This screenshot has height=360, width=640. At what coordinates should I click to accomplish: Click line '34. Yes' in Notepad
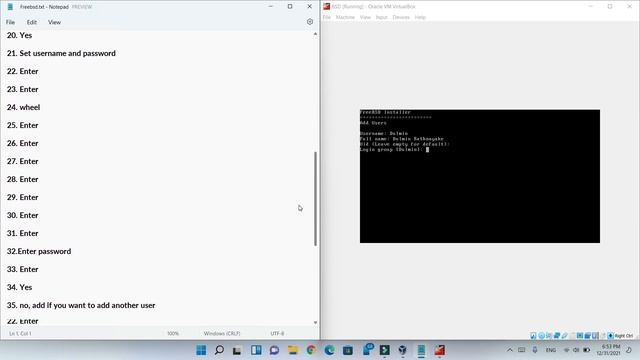pos(19,287)
